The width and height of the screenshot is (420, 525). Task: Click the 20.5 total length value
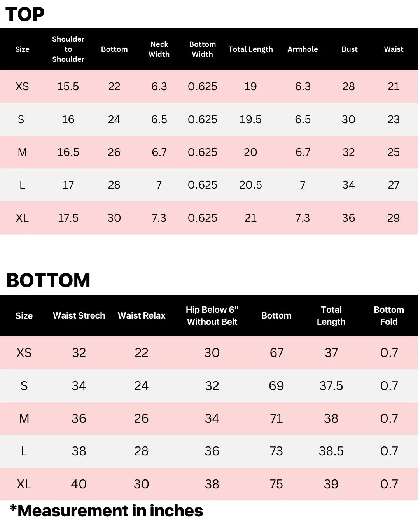click(250, 185)
